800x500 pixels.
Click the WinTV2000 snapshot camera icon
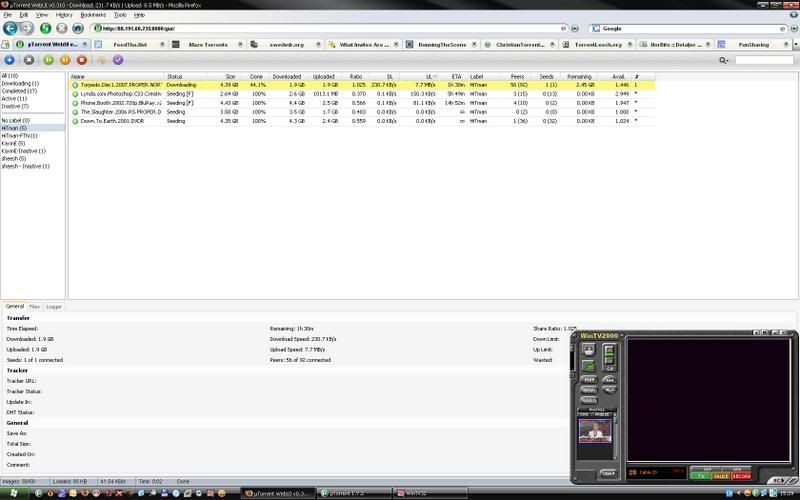(x=589, y=350)
